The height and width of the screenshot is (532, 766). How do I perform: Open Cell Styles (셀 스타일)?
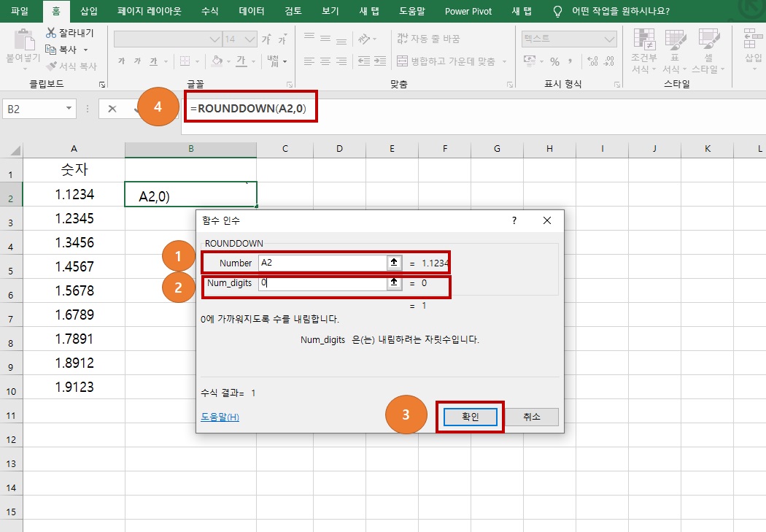coord(708,51)
